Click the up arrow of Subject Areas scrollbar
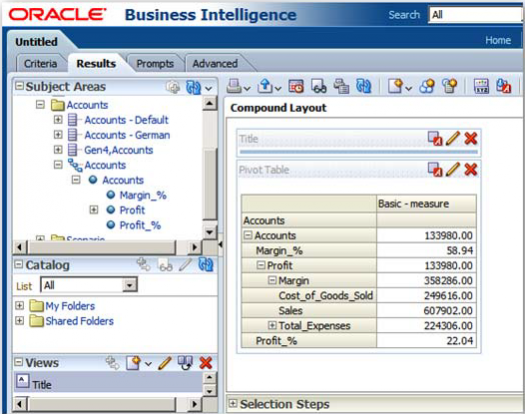Screen dimensions: 525x414 (x=210, y=104)
